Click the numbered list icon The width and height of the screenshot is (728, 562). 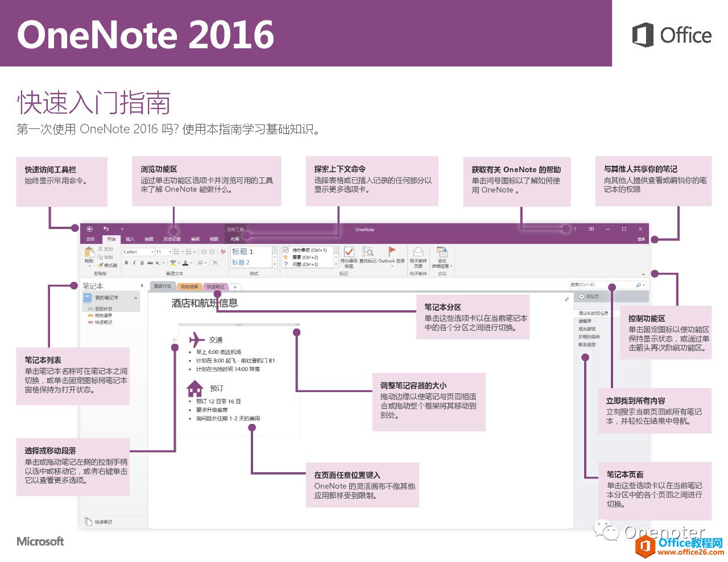(189, 252)
